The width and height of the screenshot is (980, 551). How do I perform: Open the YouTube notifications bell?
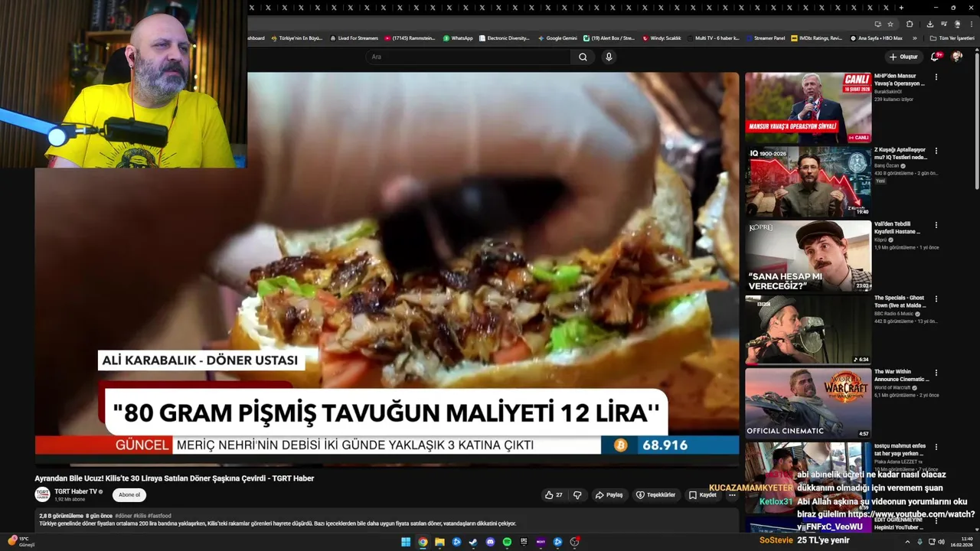pyautogui.click(x=935, y=57)
